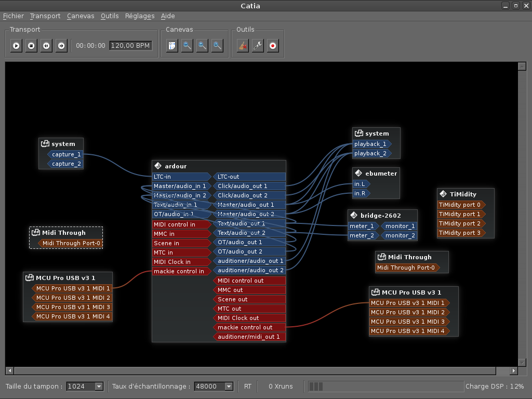Open the Transport menu
Viewport: 532px width, 399px height.
[x=45, y=16]
